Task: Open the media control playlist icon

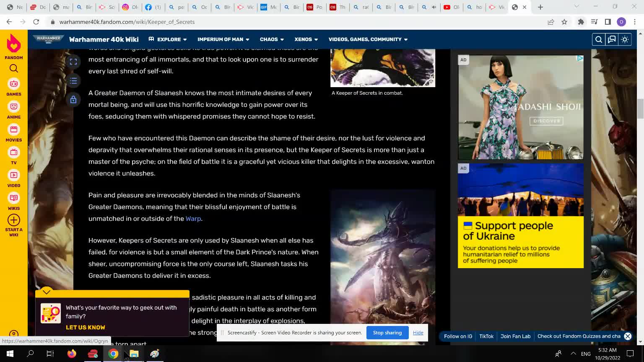Action: (x=594, y=22)
